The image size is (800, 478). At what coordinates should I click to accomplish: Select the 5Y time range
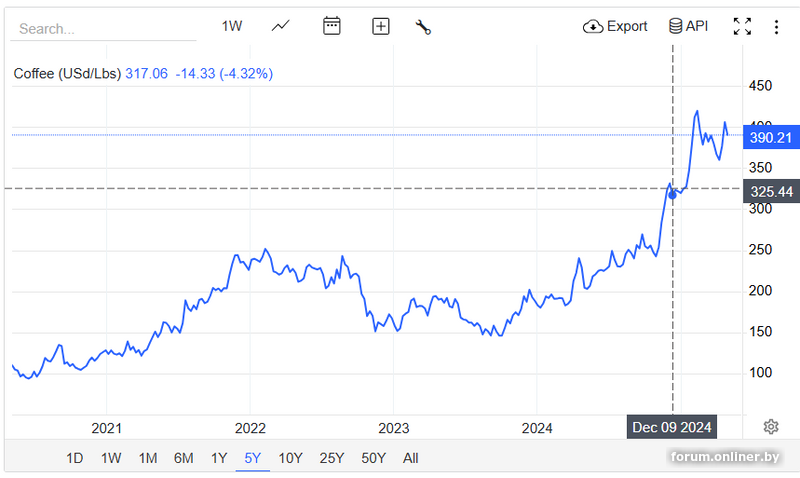(253, 458)
